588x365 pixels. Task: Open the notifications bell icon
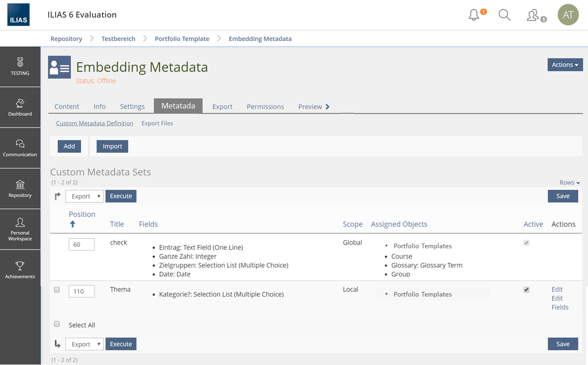[474, 15]
